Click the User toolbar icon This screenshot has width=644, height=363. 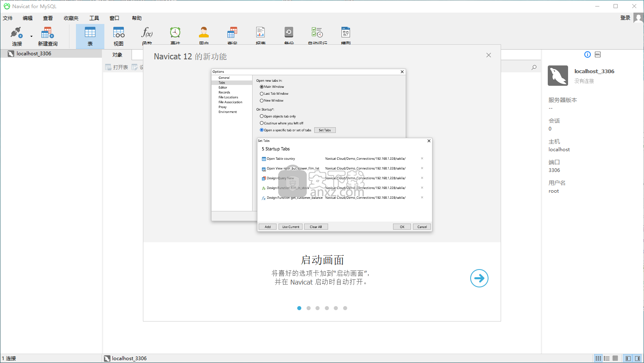tap(204, 33)
